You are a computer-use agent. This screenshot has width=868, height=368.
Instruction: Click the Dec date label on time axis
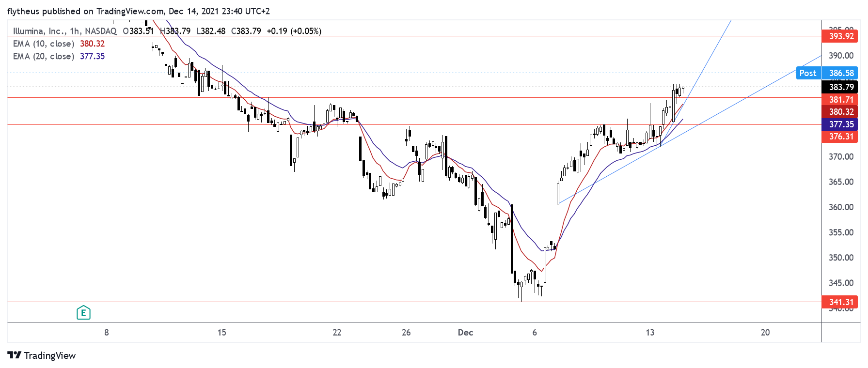tap(465, 332)
